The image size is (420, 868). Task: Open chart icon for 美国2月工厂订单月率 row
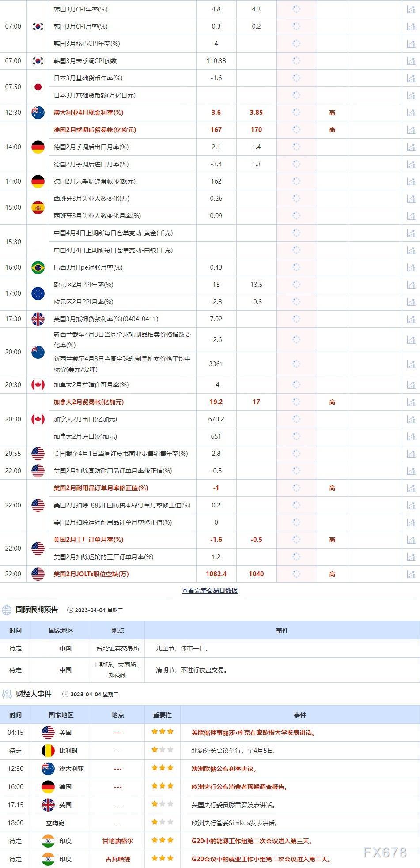(x=411, y=540)
